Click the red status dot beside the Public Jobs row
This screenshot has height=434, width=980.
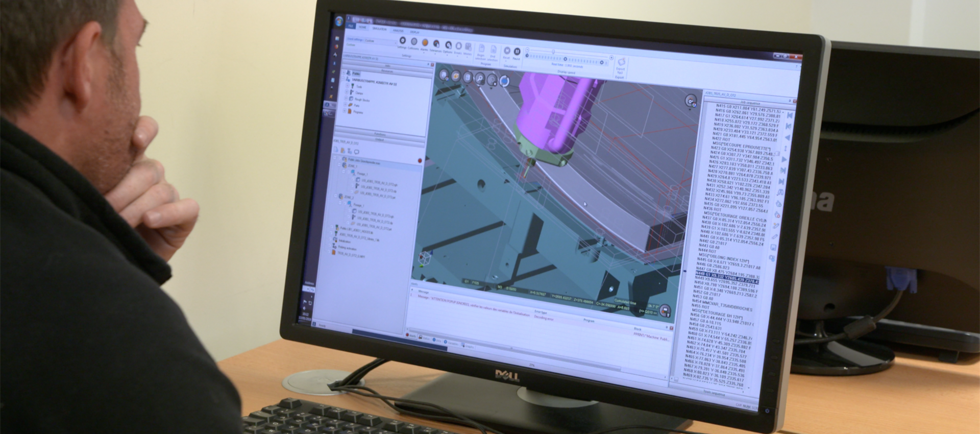[x=420, y=160]
